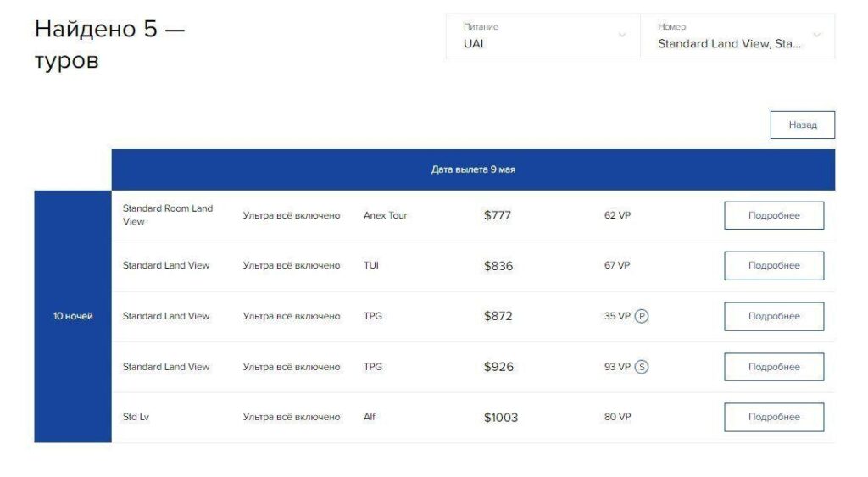Click the $777 price

click(x=497, y=215)
